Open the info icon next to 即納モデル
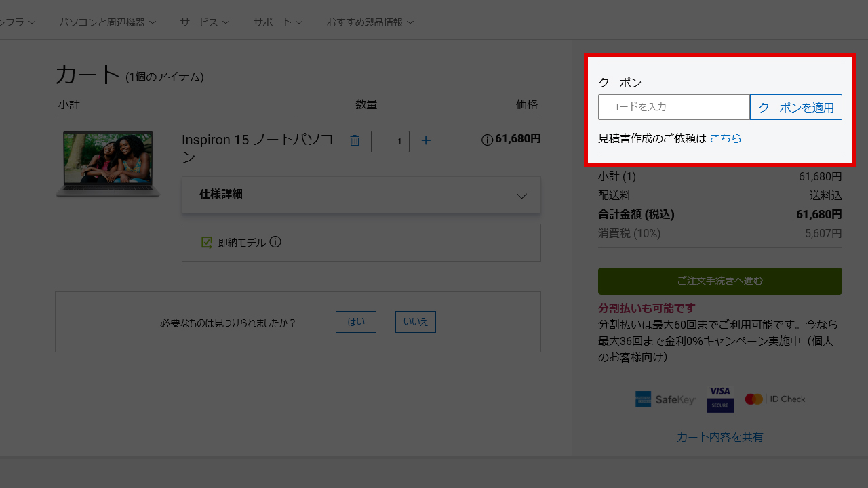Image resolution: width=868 pixels, height=488 pixels. pos(275,242)
